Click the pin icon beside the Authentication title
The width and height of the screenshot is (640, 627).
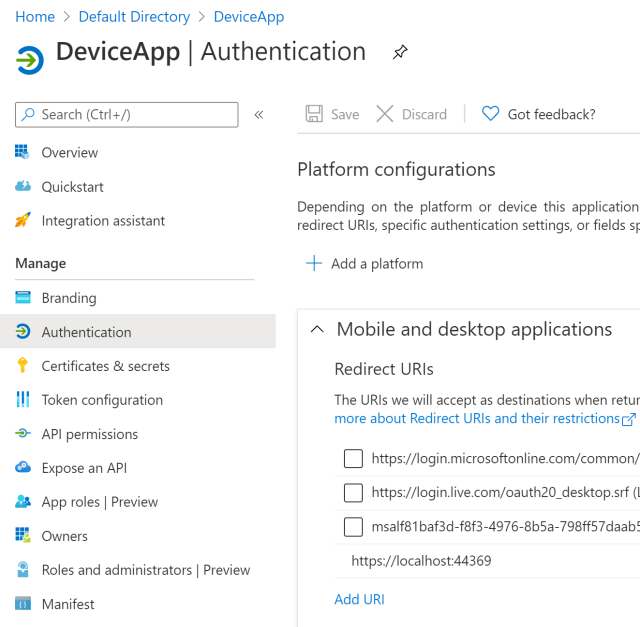(400, 53)
